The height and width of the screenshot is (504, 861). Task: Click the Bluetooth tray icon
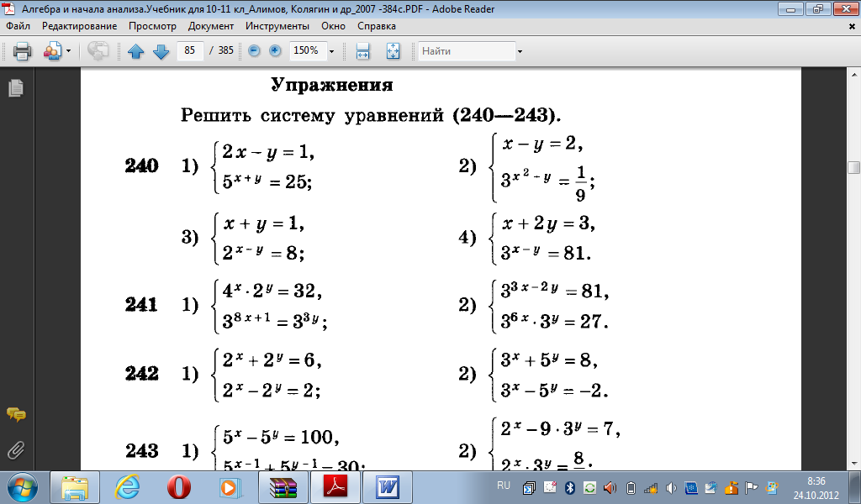point(569,487)
